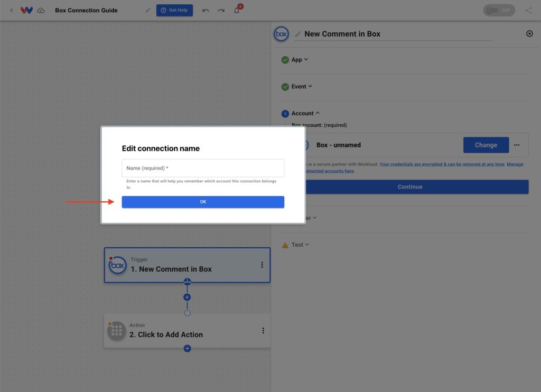This screenshot has height=392, width=541.
Task: Redo the last change
Action: (221, 11)
